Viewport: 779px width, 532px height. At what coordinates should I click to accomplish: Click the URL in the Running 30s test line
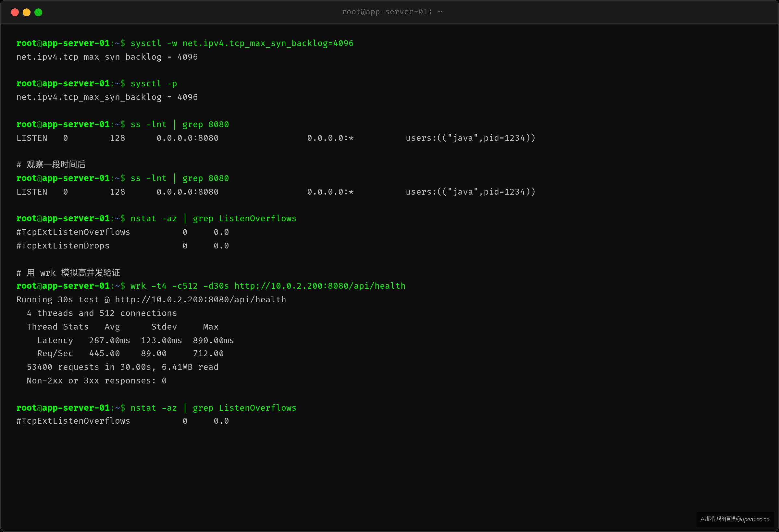coord(201,299)
